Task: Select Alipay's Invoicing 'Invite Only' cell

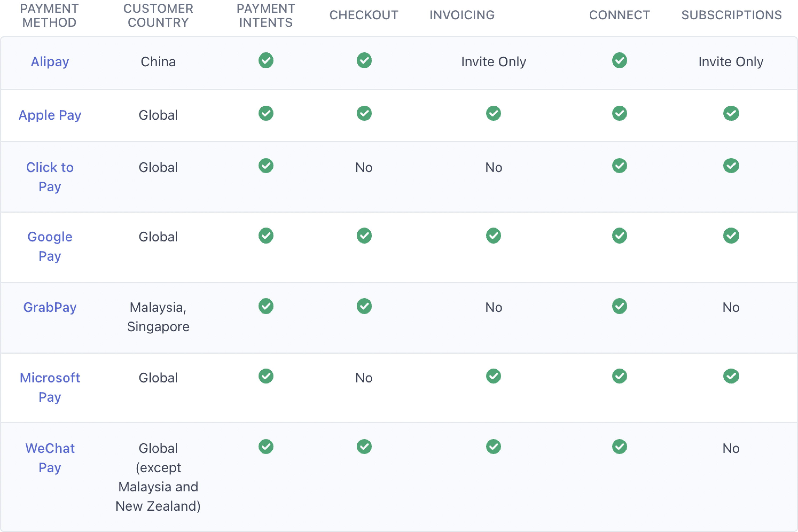Action: tap(494, 62)
